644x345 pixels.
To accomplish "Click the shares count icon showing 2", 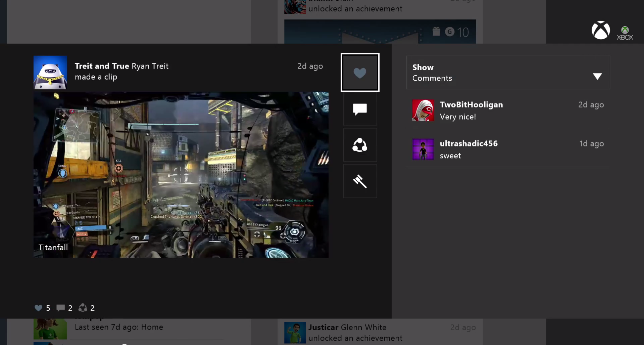I will tap(87, 308).
